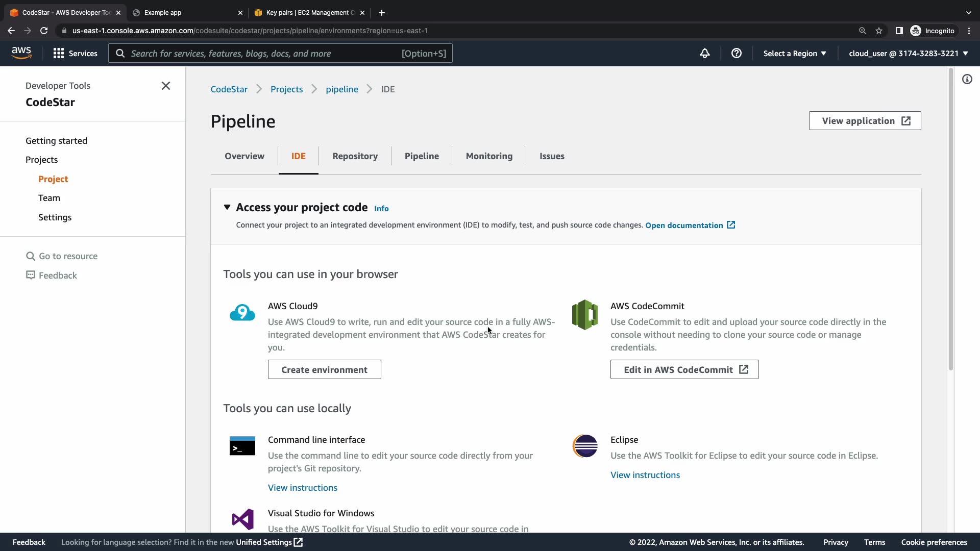
Task: Click the AWS logo home icon
Action: point(21,53)
